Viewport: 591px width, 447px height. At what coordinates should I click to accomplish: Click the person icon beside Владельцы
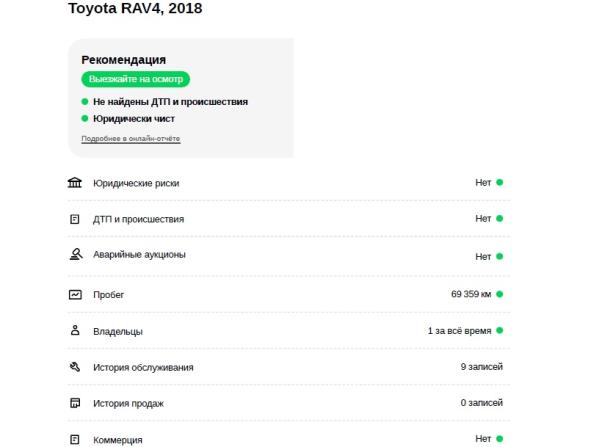(x=75, y=331)
